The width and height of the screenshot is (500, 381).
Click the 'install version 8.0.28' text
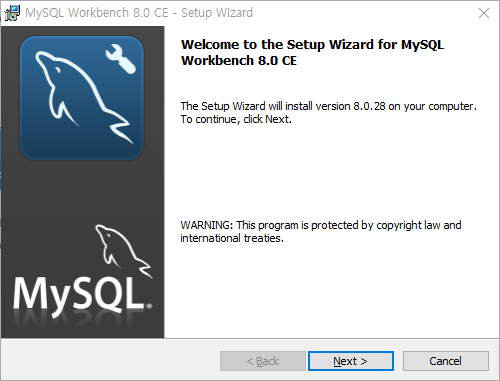coord(334,106)
